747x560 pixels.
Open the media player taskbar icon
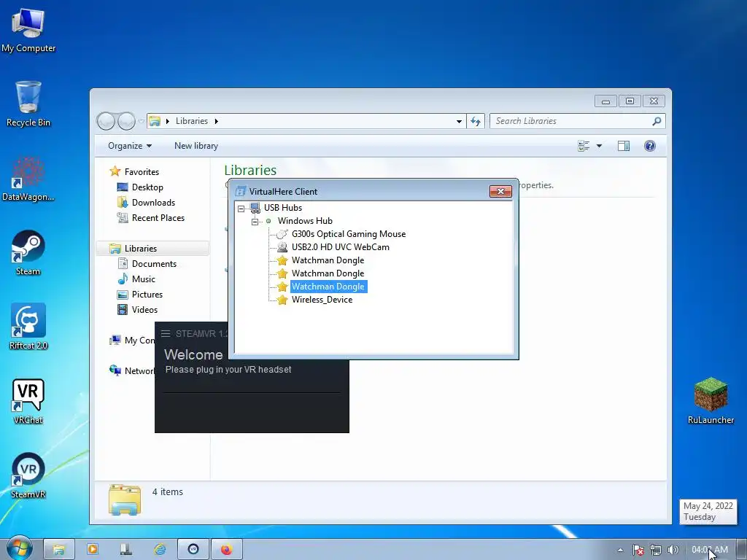[93, 550]
